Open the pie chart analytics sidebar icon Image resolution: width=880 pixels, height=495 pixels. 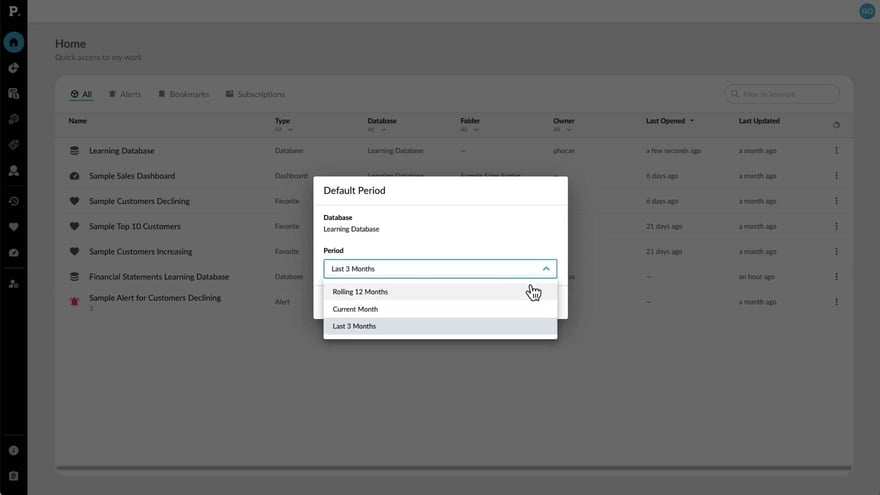13,68
